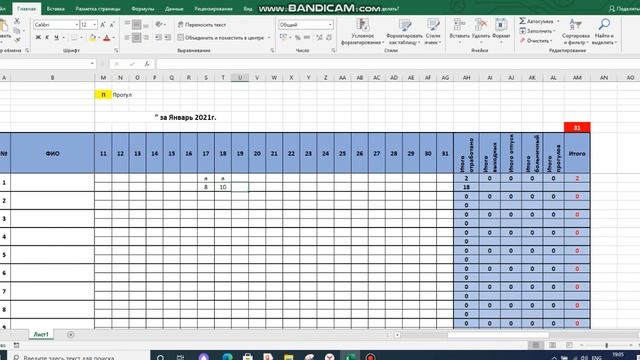This screenshot has width=640, height=360.
Task: Toggle top vertical alignment
Action: [127, 24]
